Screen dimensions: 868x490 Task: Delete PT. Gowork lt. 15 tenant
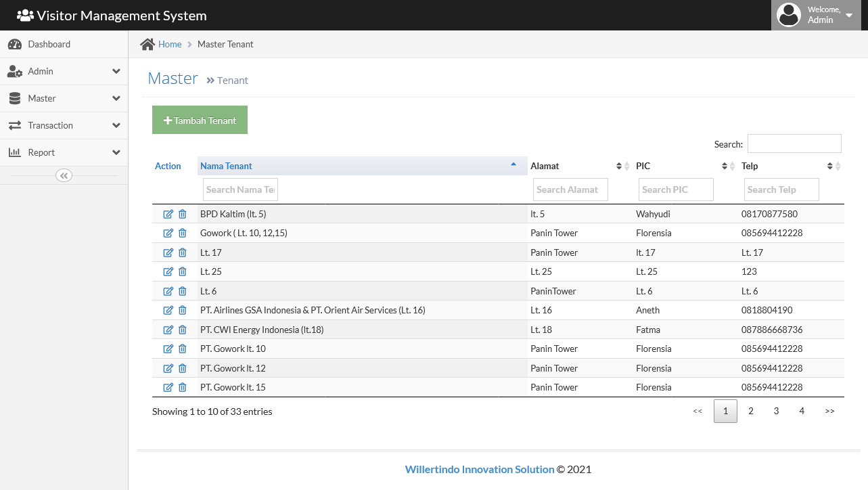pyautogui.click(x=183, y=387)
